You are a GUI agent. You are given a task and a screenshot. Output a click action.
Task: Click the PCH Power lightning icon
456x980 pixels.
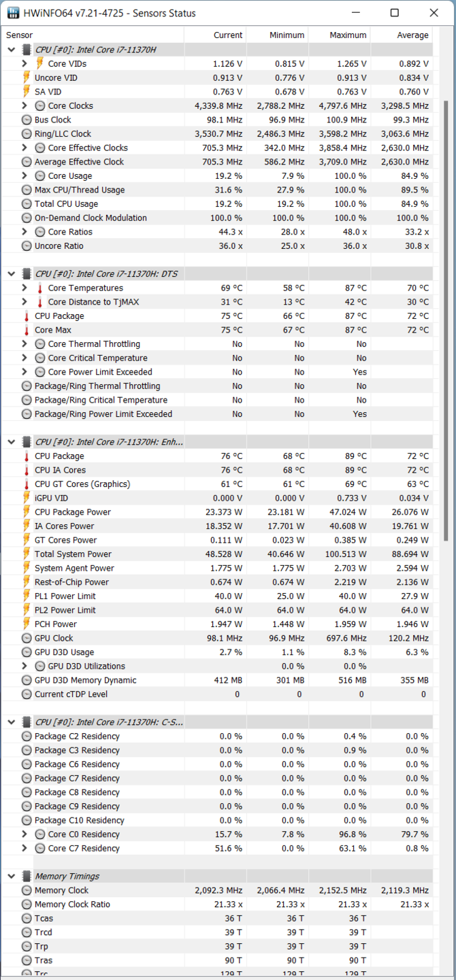(x=27, y=624)
